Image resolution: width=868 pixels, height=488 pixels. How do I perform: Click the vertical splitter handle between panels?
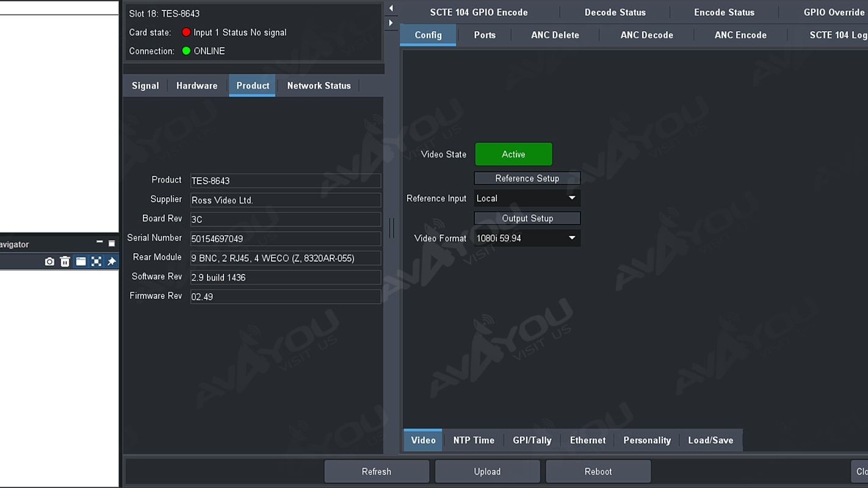pos(392,228)
